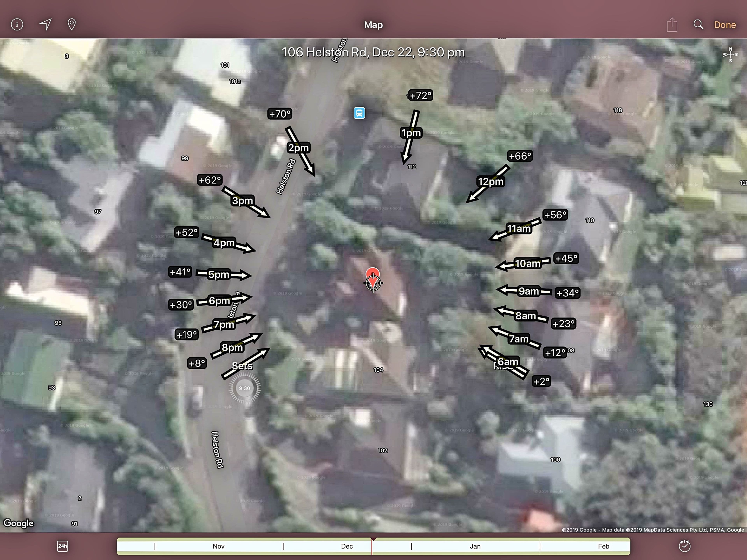Tap the 7pm sun arrow label
This screenshot has width=747, height=560.
[x=224, y=324]
